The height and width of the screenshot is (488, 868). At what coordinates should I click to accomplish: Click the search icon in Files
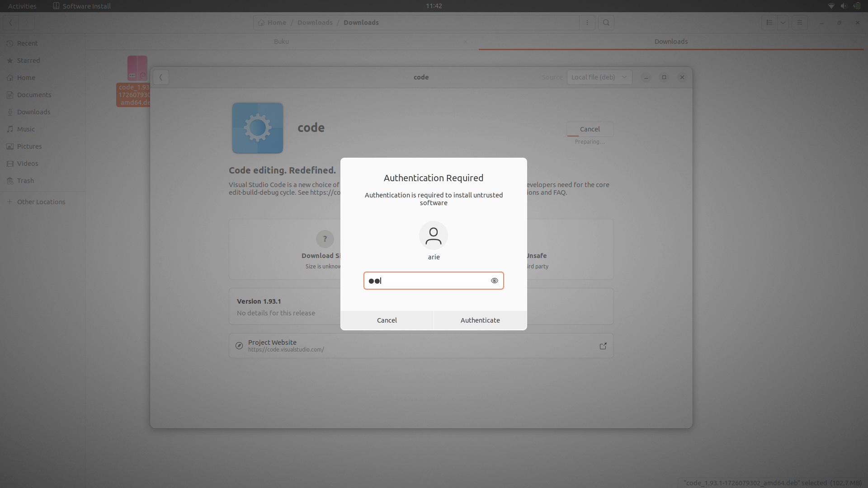click(x=606, y=23)
